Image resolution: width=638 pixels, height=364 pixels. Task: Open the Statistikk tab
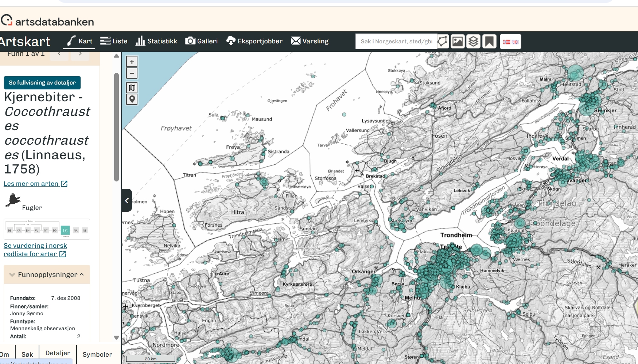156,41
